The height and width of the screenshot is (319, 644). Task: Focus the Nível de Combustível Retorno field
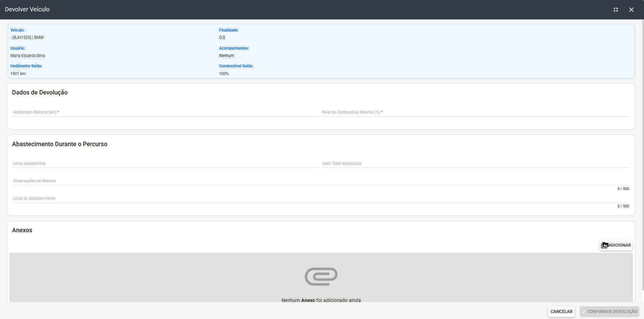click(476, 112)
